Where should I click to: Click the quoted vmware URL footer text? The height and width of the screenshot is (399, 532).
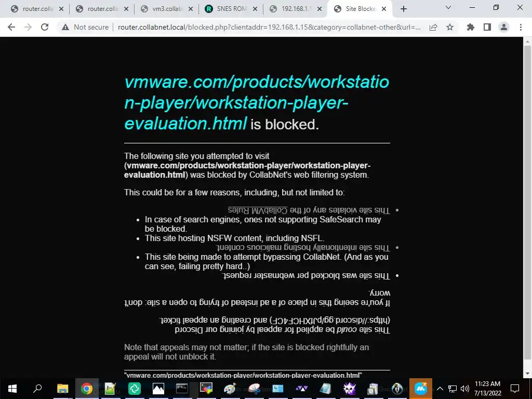pos(243,375)
